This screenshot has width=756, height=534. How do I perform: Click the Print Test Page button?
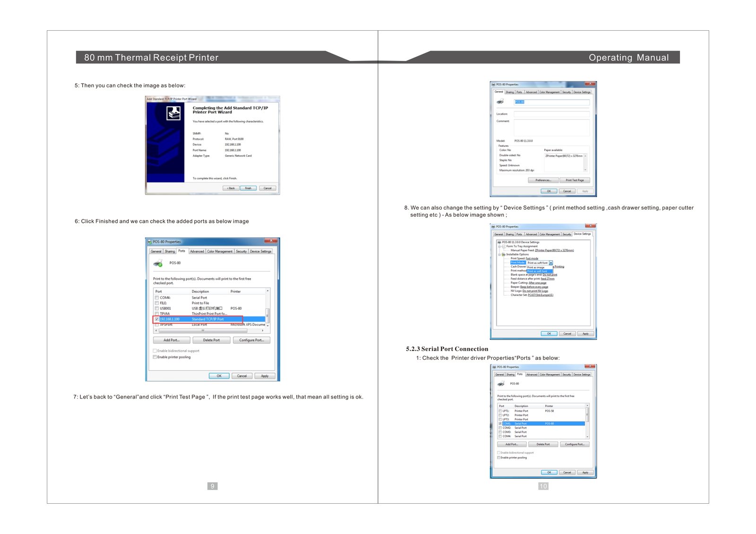point(575,180)
